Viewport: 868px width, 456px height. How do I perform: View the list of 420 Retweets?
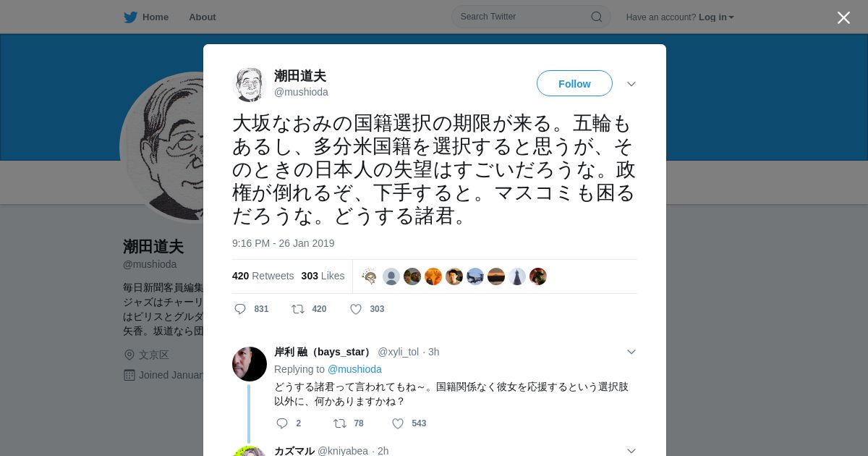click(x=263, y=276)
